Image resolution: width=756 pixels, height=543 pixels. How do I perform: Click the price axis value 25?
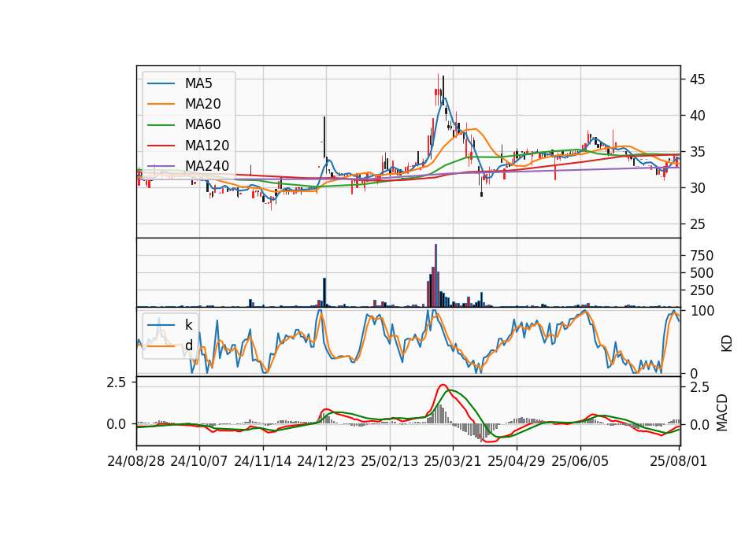tap(697, 224)
